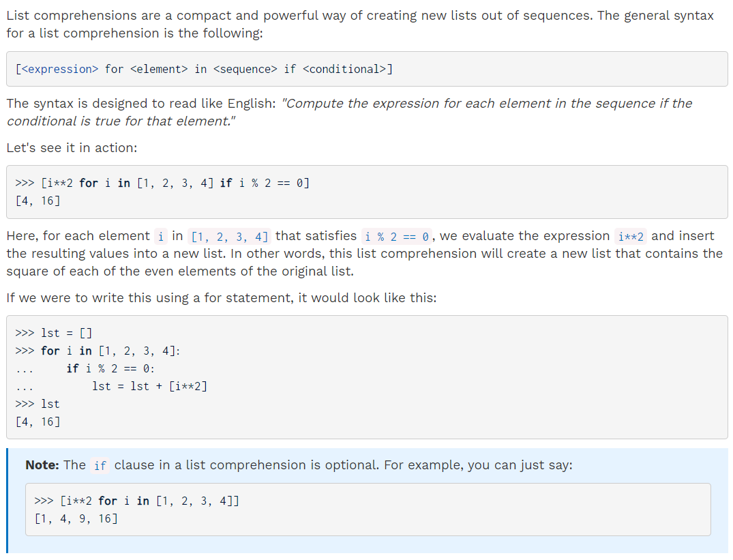Screen dimensions: 733x560
Task: Click the 'lst = []' line in code
Action: coord(54,333)
